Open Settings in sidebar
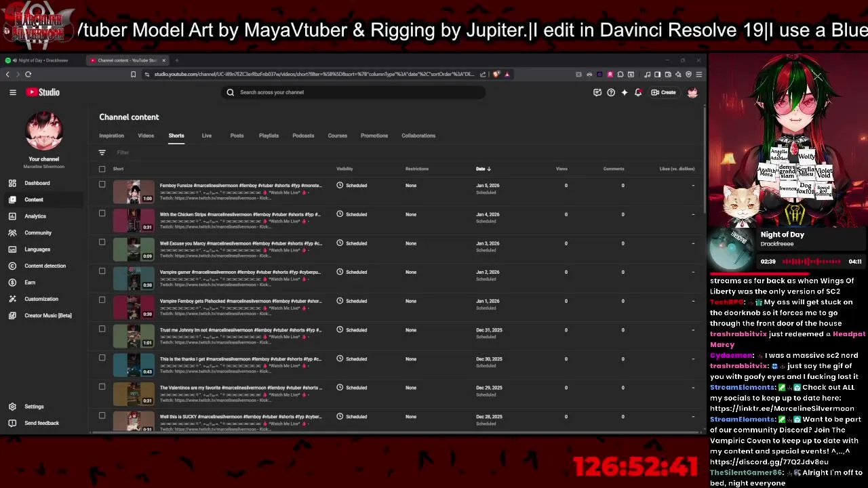Image resolution: width=868 pixels, height=488 pixels. coord(34,407)
